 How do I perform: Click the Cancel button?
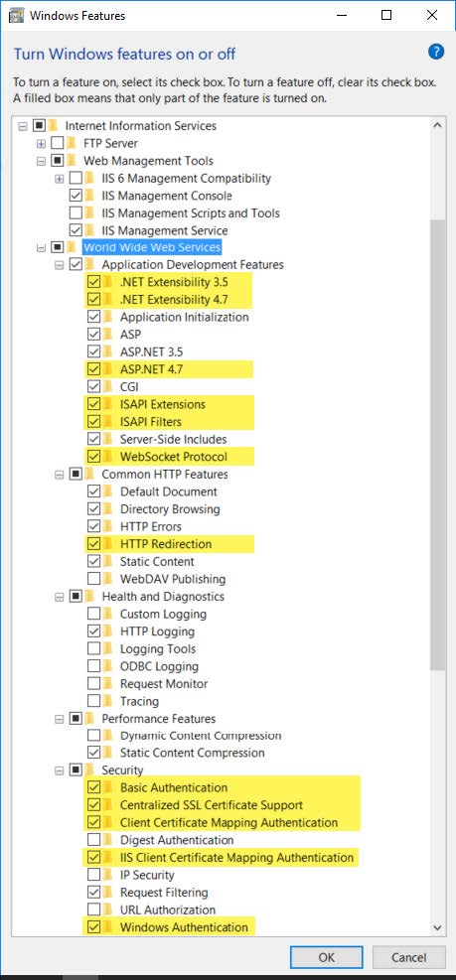pyautogui.click(x=409, y=957)
